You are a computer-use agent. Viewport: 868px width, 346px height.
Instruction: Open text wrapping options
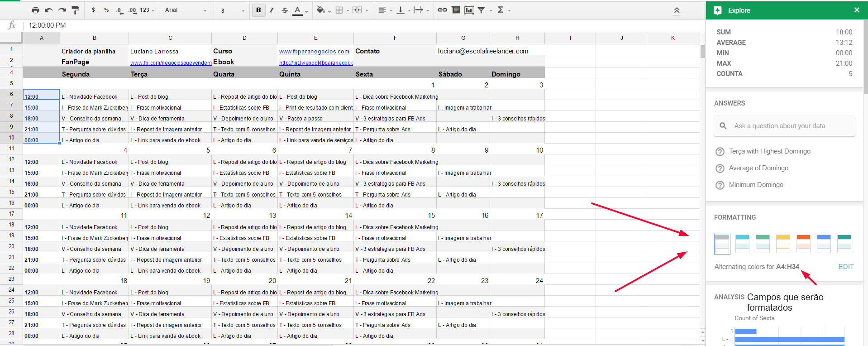click(421, 10)
